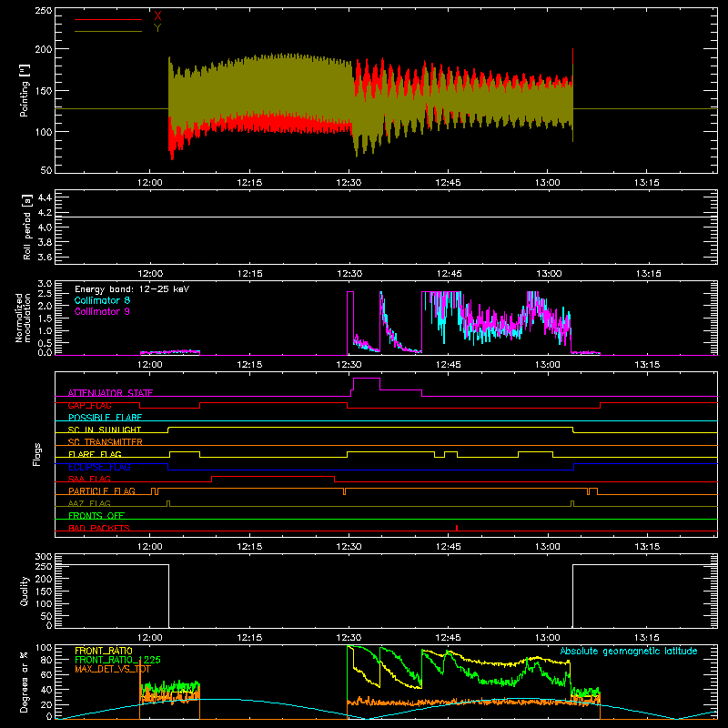
Task: Select the ATTENUATOR_STATE flag label
Action: pyautogui.click(x=110, y=393)
